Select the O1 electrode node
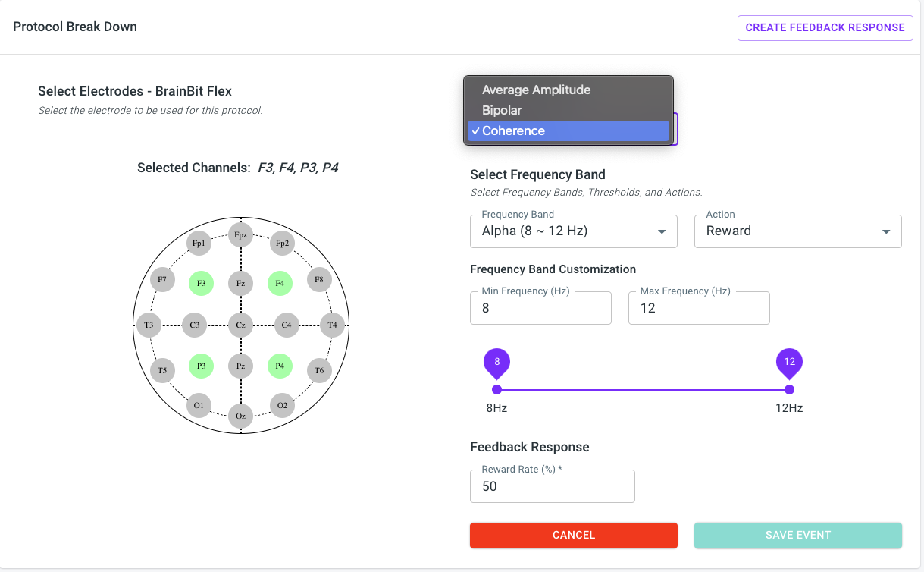Screen dimensions: 924x572 point(199,406)
